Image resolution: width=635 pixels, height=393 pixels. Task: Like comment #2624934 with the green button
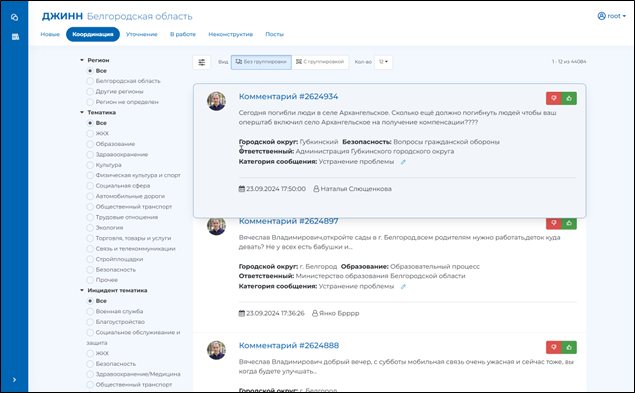click(569, 98)
